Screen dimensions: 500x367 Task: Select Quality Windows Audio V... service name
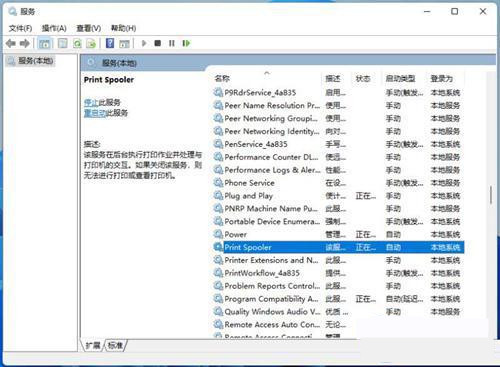click(272, 312)
